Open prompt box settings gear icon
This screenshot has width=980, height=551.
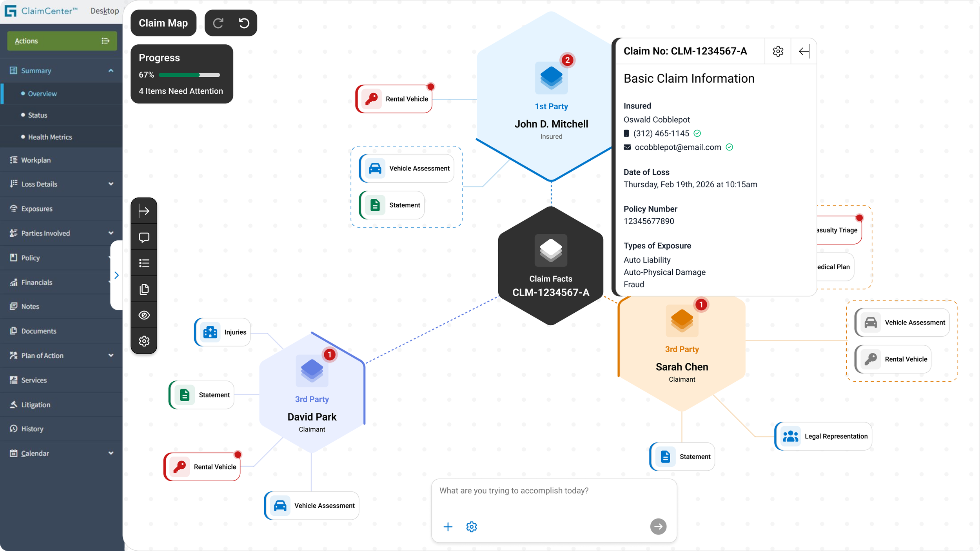click(472, 527)
